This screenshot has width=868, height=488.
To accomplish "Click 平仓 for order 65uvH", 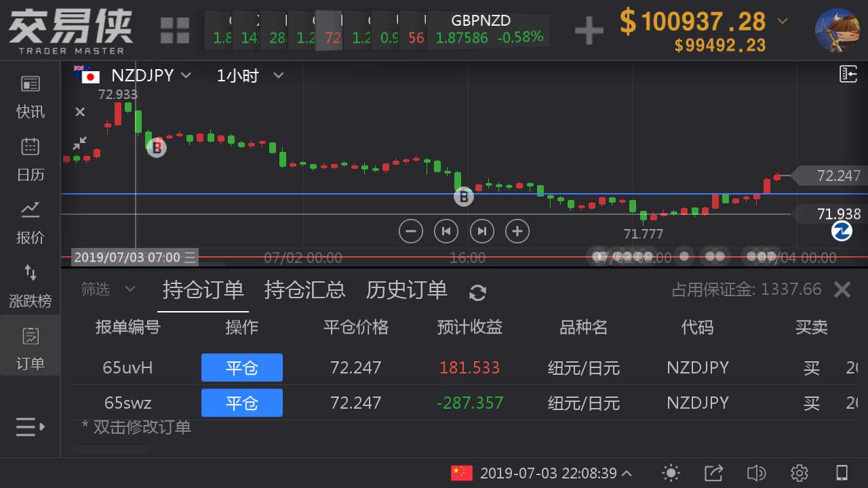I will click(241, 367).
